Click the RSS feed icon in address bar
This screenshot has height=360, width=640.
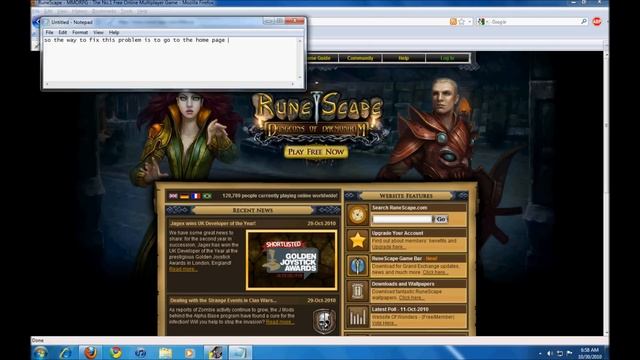[x=453, y=22]
